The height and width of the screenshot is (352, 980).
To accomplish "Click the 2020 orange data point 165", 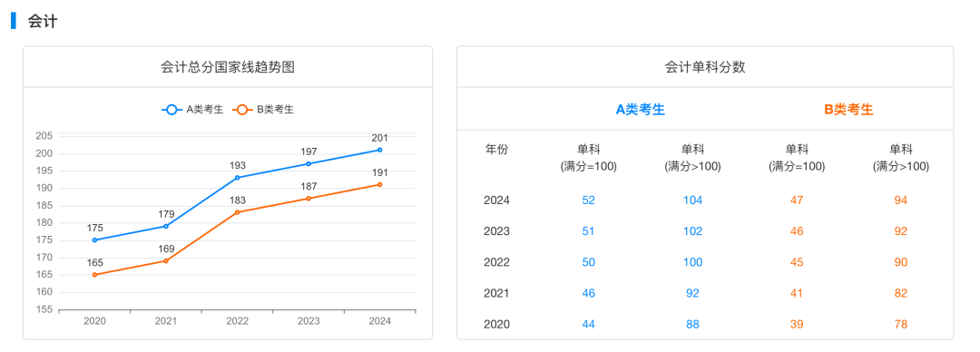I will 94,275.
